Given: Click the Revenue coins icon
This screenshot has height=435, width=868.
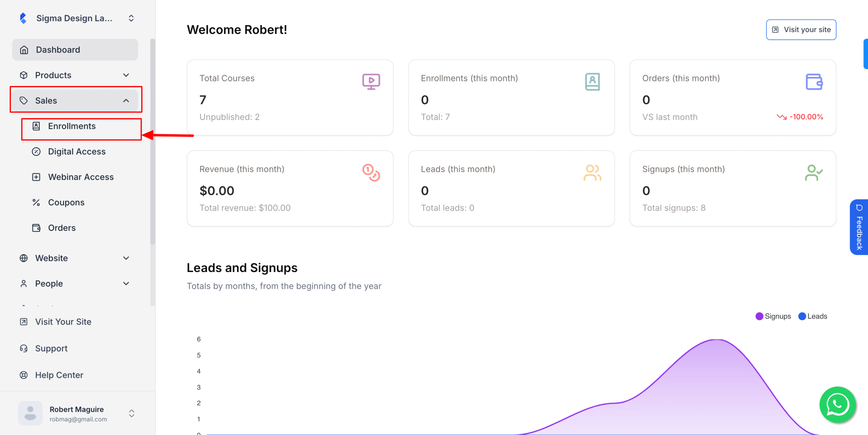Looking at the screenshot, I should coord(371,173).
